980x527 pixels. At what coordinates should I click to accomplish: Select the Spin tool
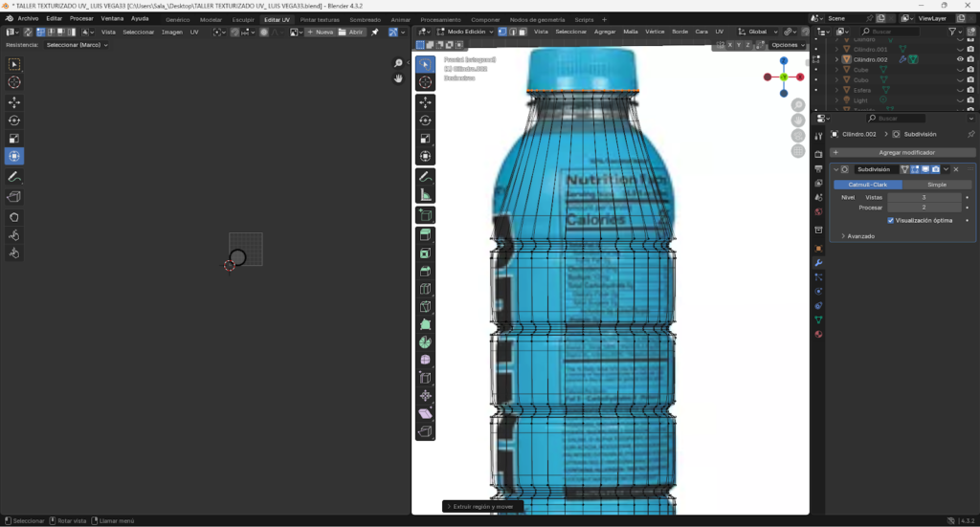(x=426, y=342)
